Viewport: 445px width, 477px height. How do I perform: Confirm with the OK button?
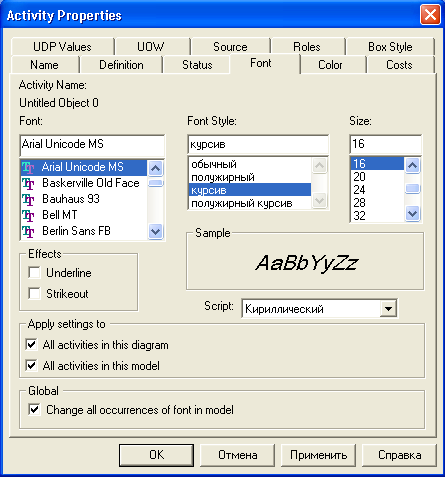click(156, 455)
